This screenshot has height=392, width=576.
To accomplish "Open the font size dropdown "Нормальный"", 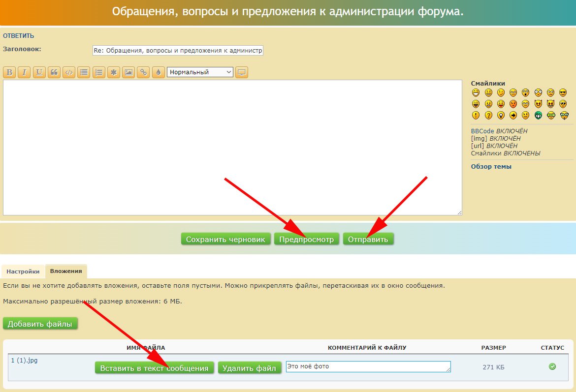I will [200, 72].
